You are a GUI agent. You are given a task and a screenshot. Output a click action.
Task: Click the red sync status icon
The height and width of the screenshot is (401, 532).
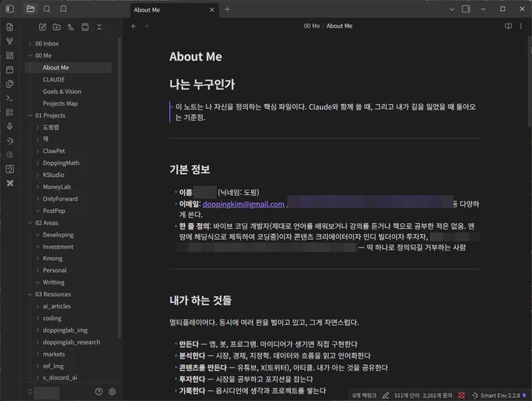462,396
